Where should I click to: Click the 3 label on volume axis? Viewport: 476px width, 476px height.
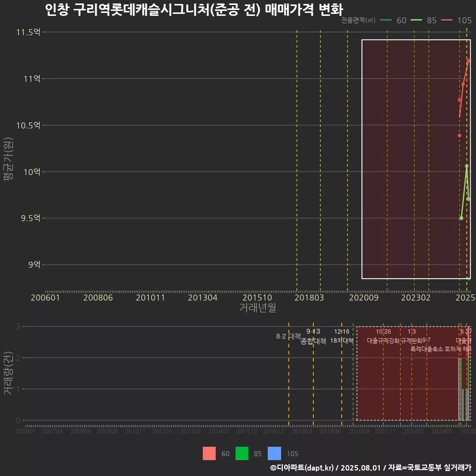click(18, 327)
